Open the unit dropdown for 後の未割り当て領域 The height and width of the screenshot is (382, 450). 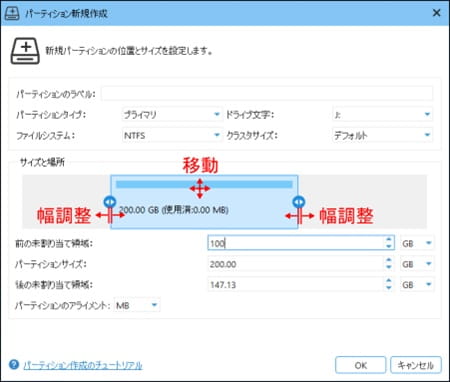click(x=417, y=285)
